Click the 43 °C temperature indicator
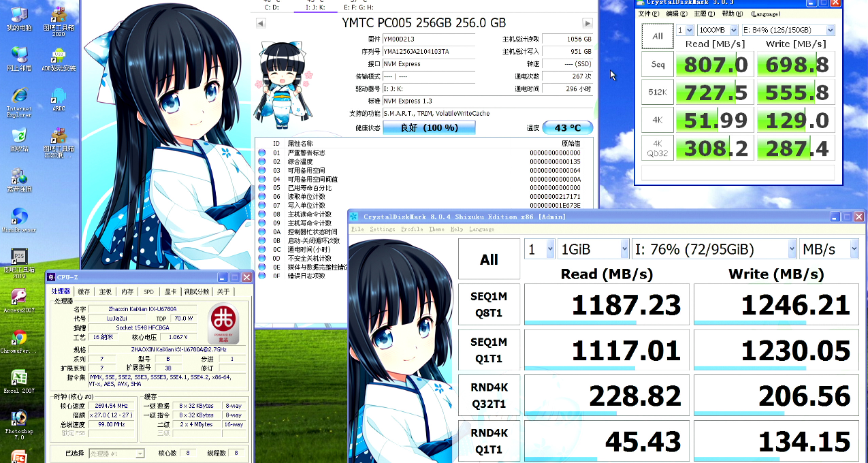868x463 pixels. (x=568, y=127)
